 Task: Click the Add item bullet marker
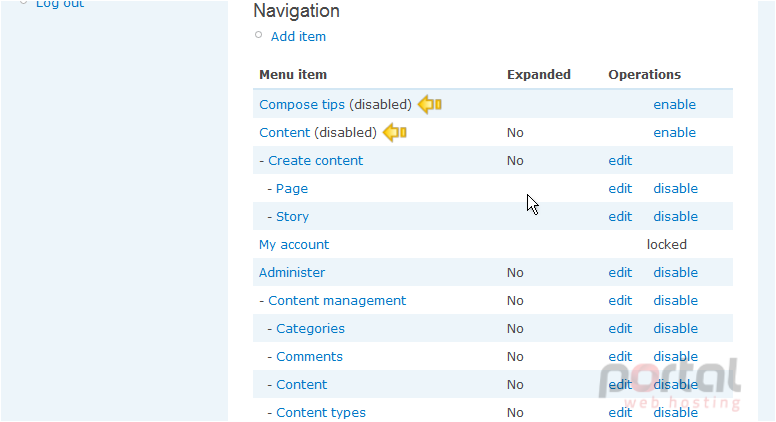pyautogui.click(x=258, y=35)
